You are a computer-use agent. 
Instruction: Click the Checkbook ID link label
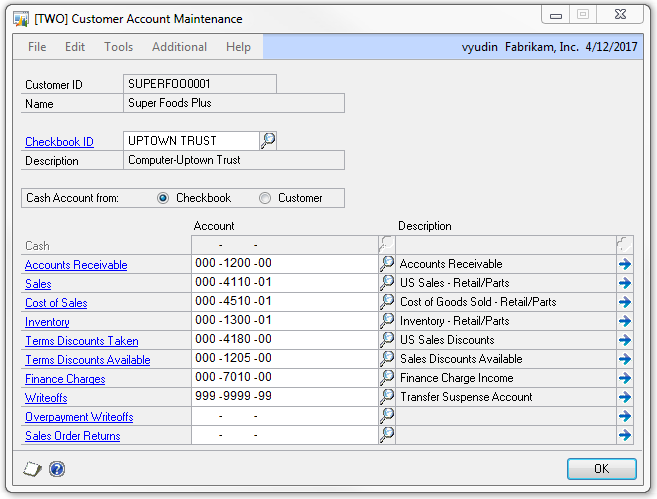[59, 142]
